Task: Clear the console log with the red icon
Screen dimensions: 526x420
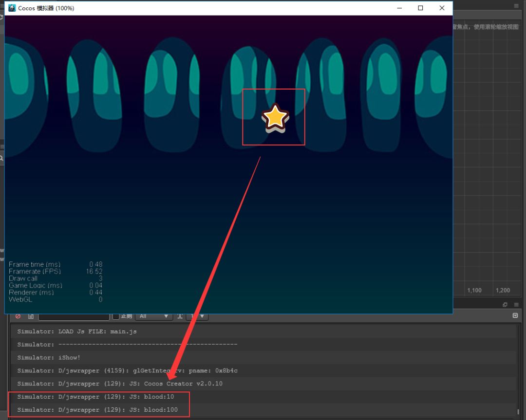Action: point(18,316)
